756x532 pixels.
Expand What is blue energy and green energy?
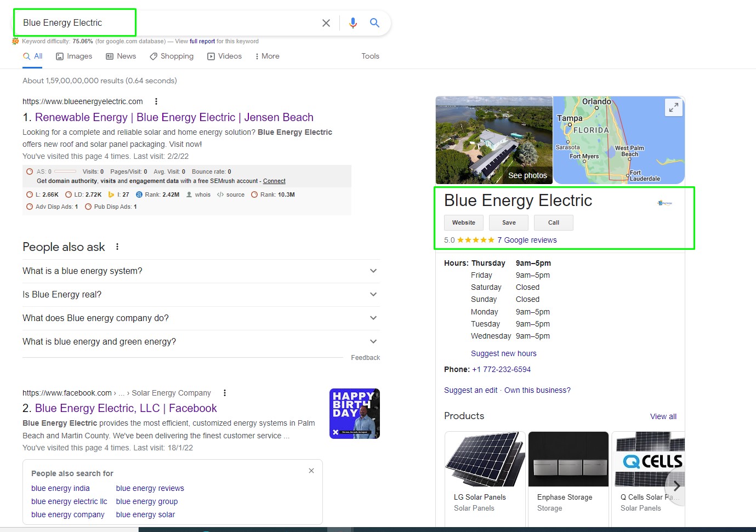click(201, 341)
